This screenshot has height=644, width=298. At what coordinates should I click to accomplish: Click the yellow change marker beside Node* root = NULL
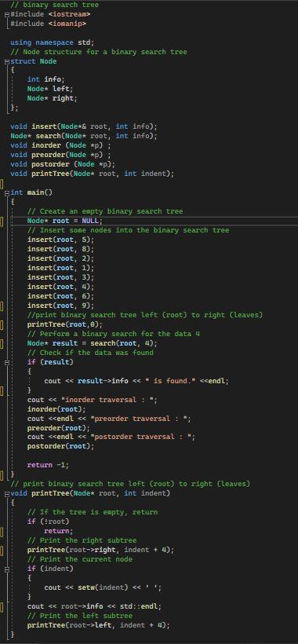point(2,221)
